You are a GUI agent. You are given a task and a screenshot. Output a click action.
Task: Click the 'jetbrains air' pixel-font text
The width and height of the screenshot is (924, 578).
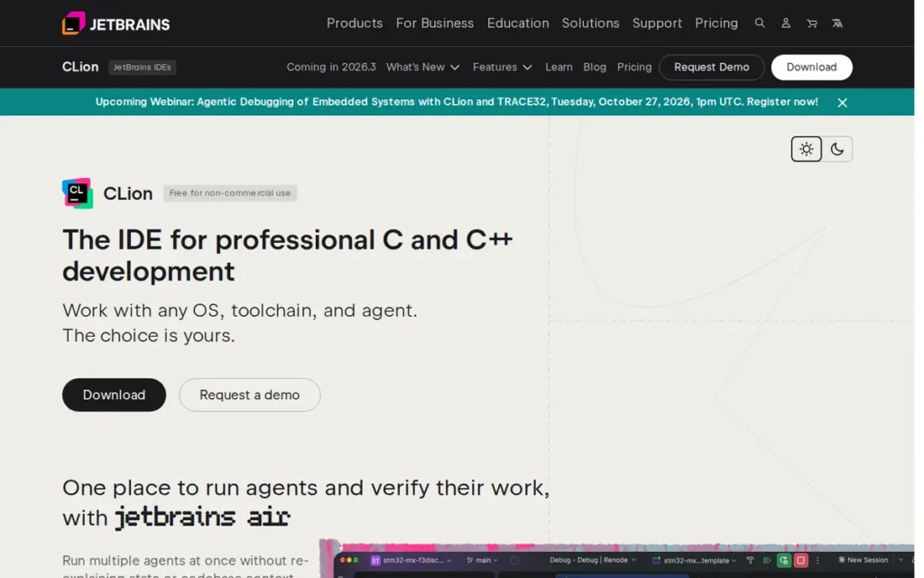click(202, 517)
